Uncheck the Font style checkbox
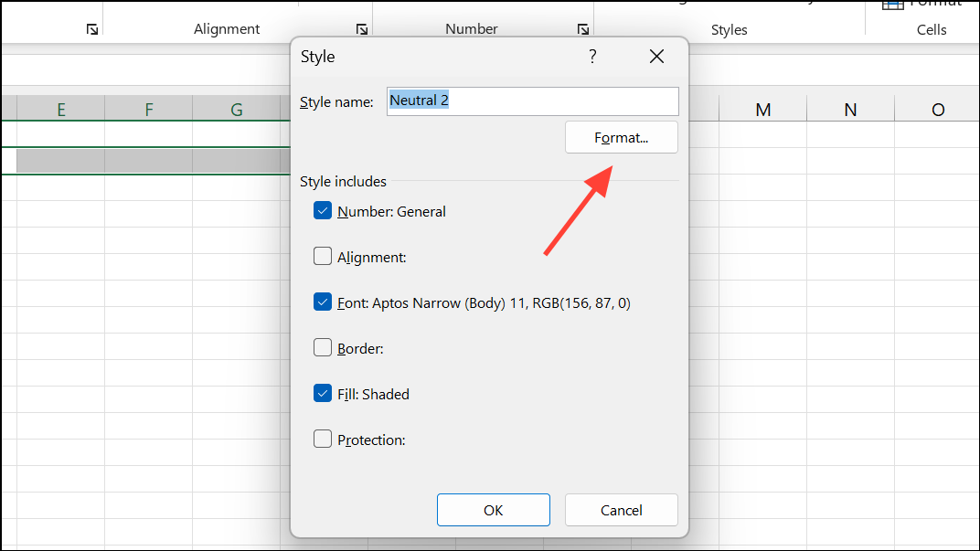Screen dimensions: 980x551 click(x=323, y=302)
